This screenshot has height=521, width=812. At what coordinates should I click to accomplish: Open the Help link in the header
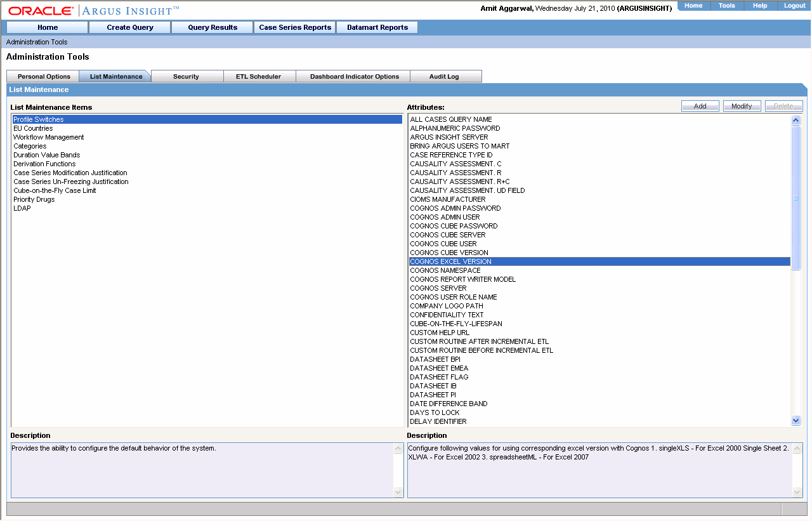tap(760, 6)
